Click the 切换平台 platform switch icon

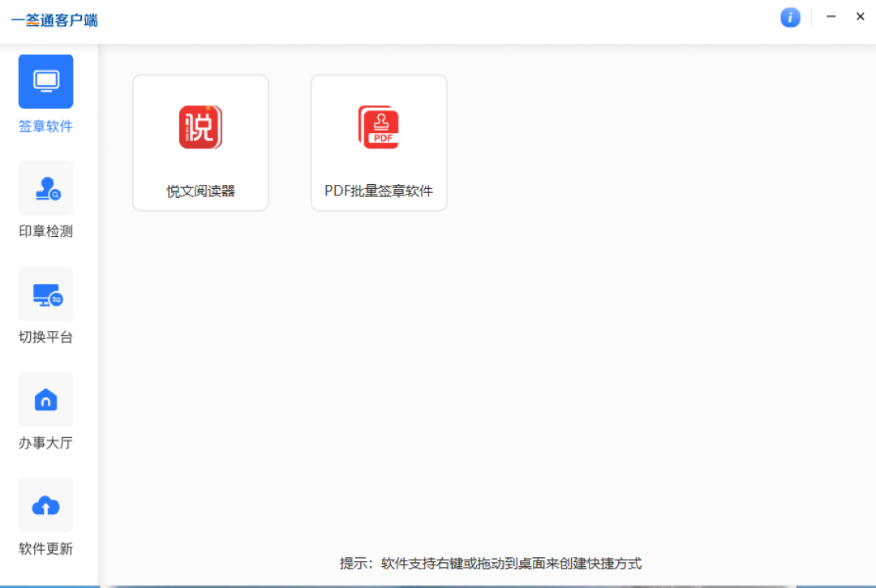[x=45, y=294]
